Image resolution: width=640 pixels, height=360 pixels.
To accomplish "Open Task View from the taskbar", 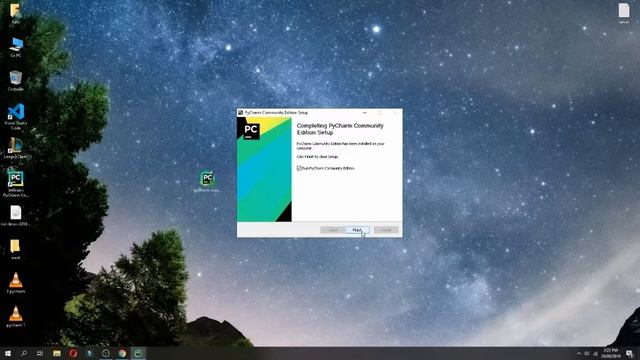I will click(40, 353).
